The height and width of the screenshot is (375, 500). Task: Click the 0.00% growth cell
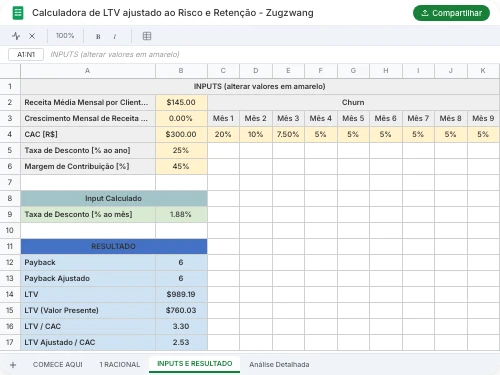[181, 118]
